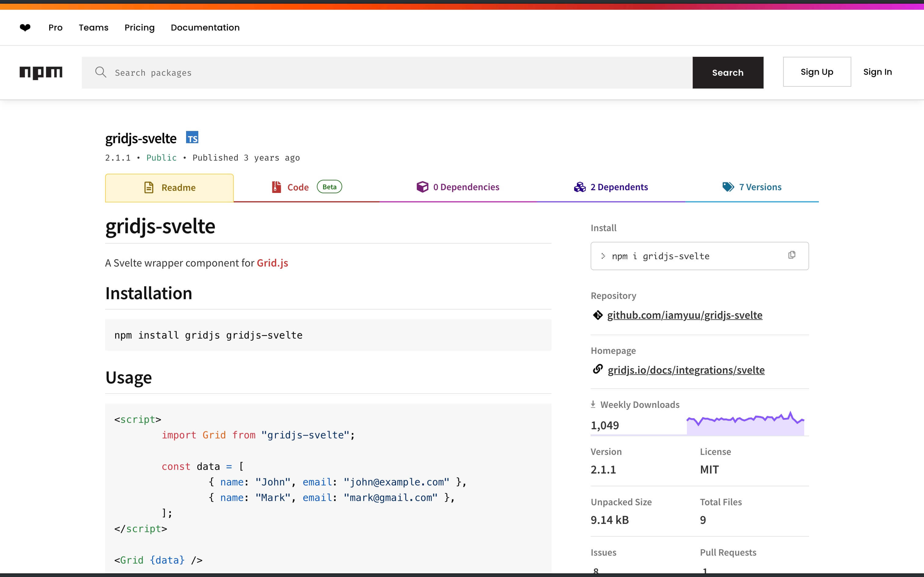This screenshot has height=577, width=924.
Task: Click the cube icon on the Dependents tab
Action: click(x=580, y=187)
